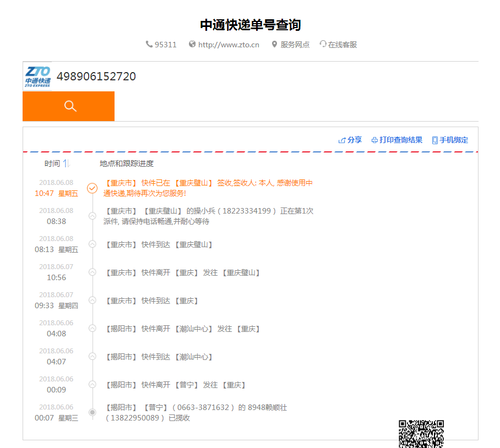500x448 pixels.
Task: Click the 地点和跟踪进度 column header
Action: coord(127,163)
